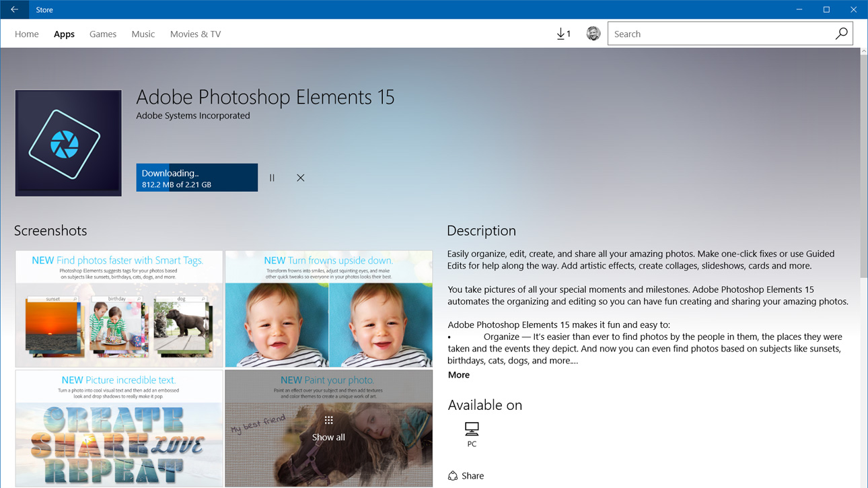The height and width of the screenshot is (488, 868).
Task: Pause the Adobe Photoshop Elements download
Action: (272, 177)
